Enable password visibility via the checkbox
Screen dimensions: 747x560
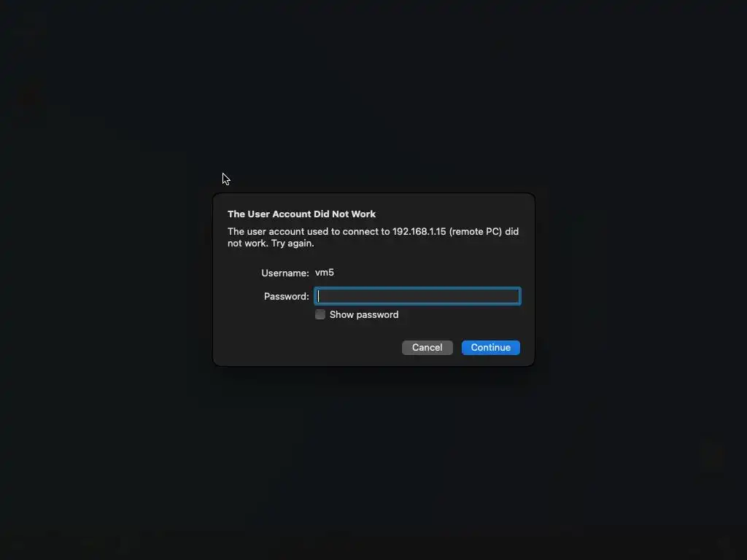click(x=320, y=314)
